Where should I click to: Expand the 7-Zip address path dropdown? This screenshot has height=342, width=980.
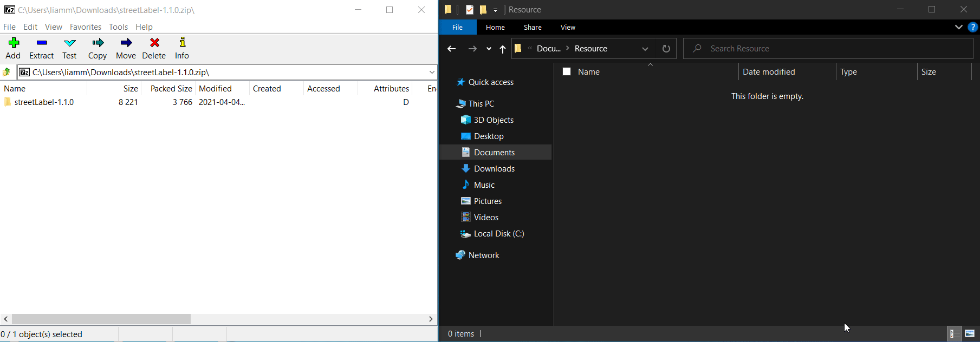(432, 72)
